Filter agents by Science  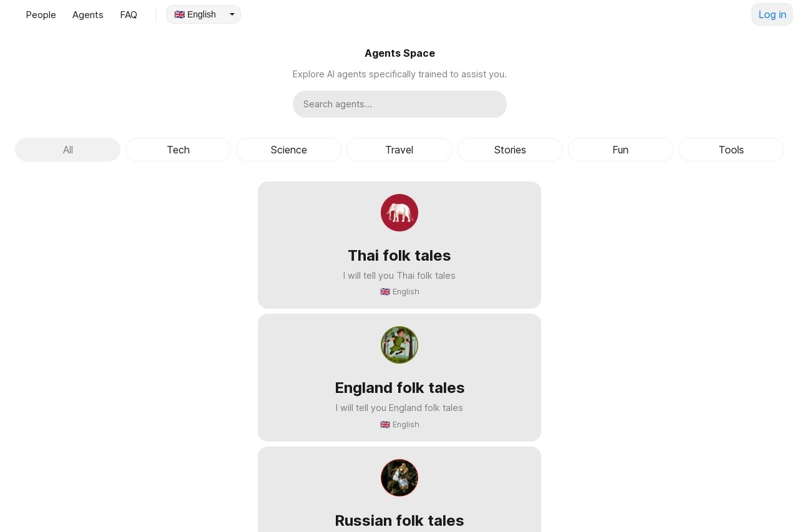tap(288, 150)
